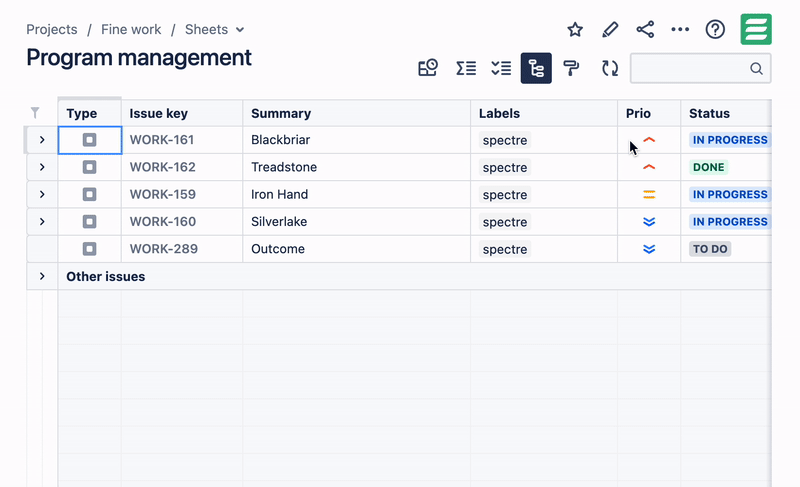Click the pencil edit icon
Screen dimensions: 800x487
click(610, 30)
